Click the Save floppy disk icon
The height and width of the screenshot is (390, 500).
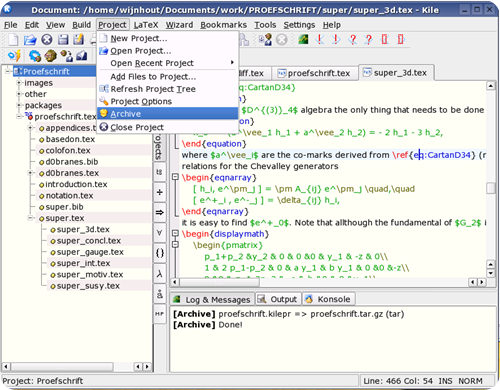pos(63,40)
